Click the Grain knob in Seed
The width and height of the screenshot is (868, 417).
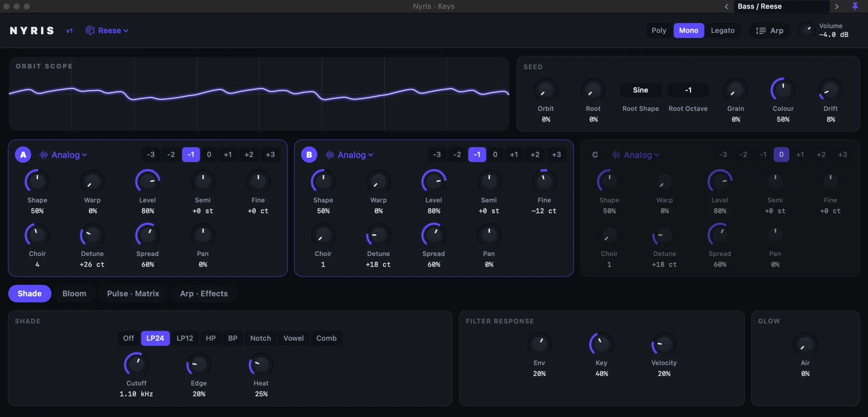click(x=735, y=90)
